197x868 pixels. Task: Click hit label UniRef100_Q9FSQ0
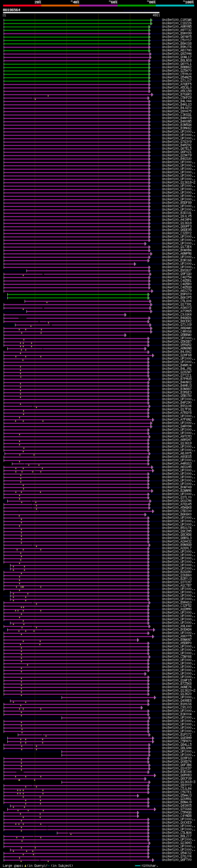point(177,274)
